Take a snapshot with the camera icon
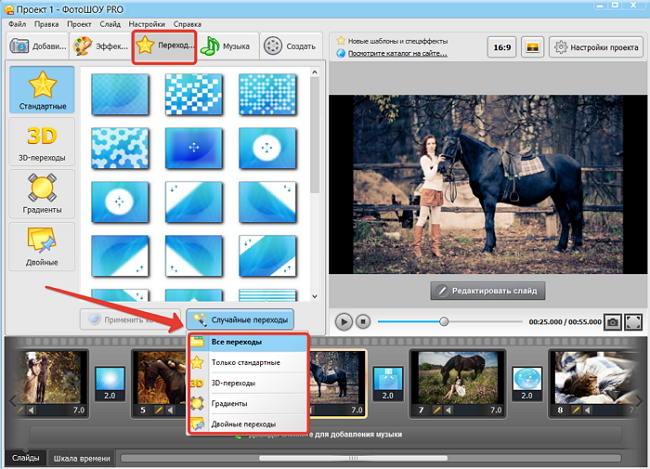Screen dimensions: 650x469 (x=613, y=322)
